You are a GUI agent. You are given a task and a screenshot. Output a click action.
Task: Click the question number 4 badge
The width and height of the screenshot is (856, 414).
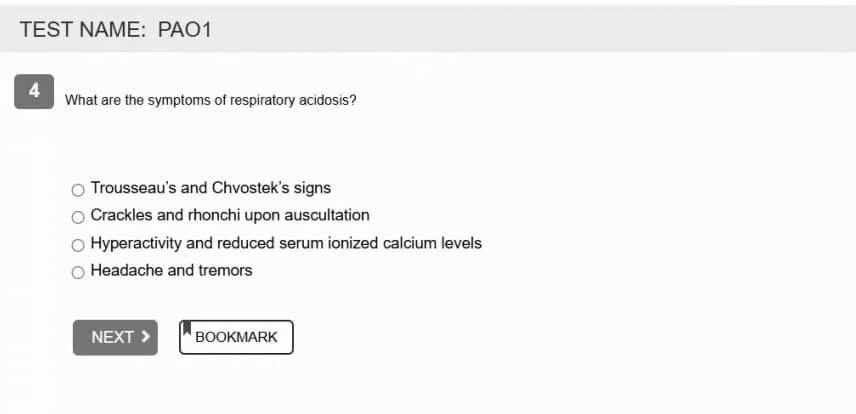pos(34,91)
